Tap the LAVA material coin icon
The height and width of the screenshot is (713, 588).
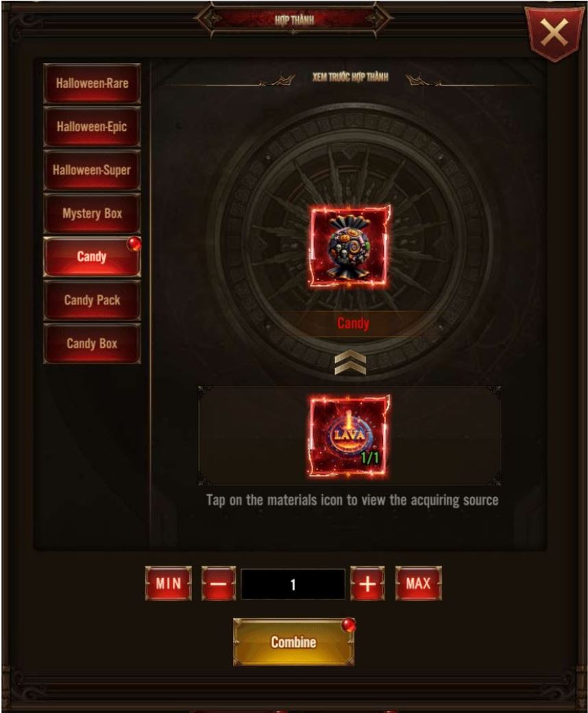(x=350, y=436)
